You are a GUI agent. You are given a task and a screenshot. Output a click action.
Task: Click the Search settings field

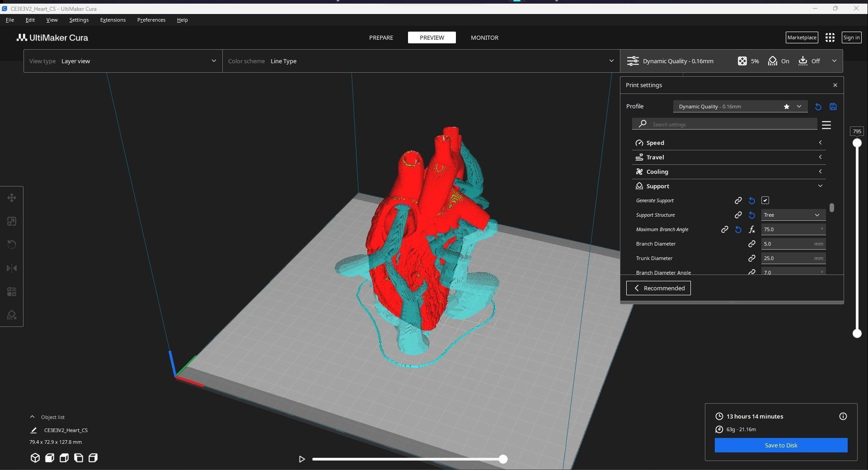click(724, 124)
